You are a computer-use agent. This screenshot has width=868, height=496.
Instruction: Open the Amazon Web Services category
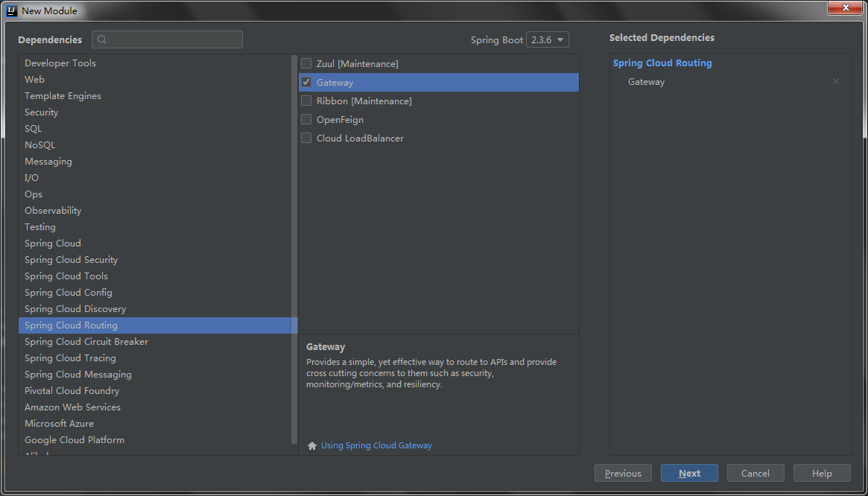tap(155, 407)
